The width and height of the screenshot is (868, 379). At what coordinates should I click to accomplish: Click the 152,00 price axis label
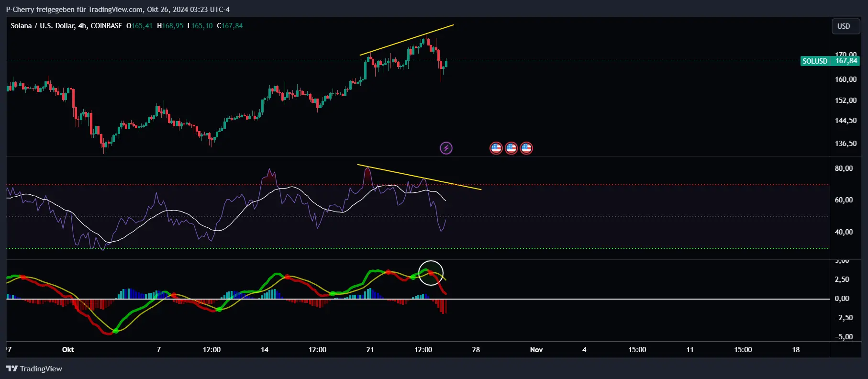click(x=846, y=100)
